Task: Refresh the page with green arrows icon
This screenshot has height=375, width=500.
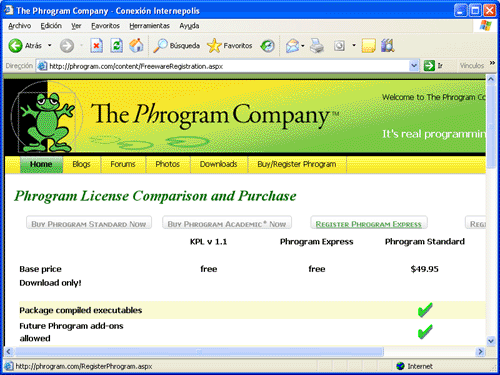Action: [117, 46]
